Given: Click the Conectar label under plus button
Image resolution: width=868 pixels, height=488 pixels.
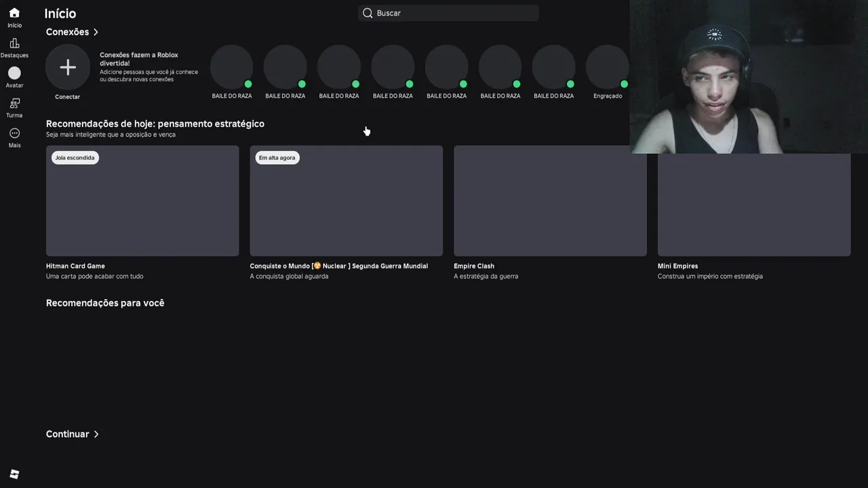Looking at the screenshot, I should point(68,97).
